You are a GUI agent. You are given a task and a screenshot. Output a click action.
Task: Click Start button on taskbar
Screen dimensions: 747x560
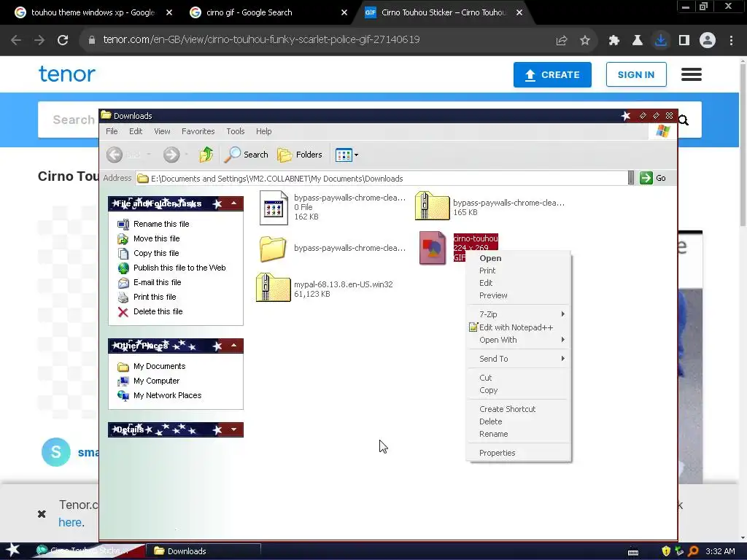(x=13, y=551)
